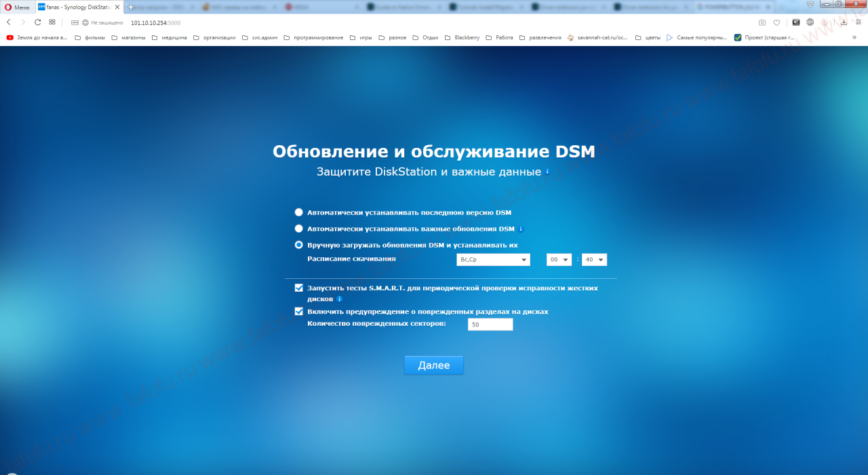Select automatic install of latest DSM version
The height and width of the screenshot is (475, 868).
(299, 212)
